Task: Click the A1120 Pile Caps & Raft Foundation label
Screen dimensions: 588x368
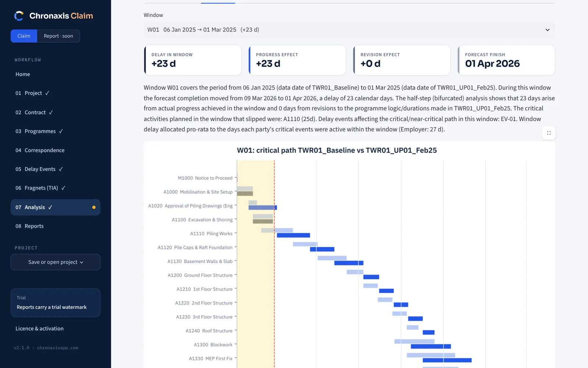Action: [x=195, y=248]
